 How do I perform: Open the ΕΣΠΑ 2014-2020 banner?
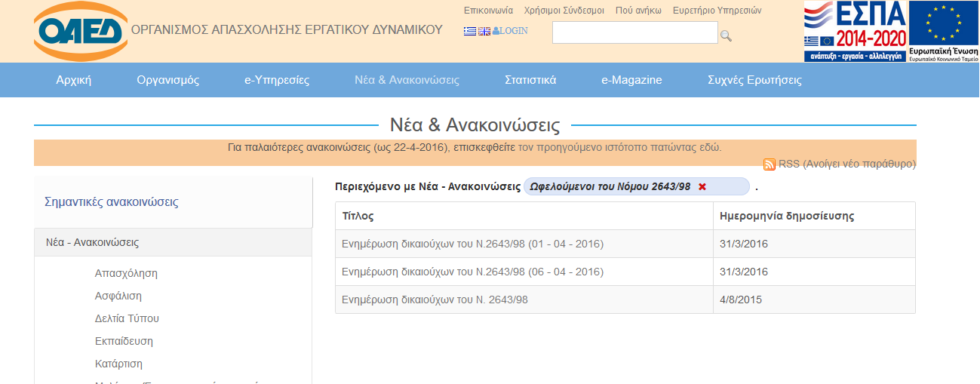pos(855,31)
